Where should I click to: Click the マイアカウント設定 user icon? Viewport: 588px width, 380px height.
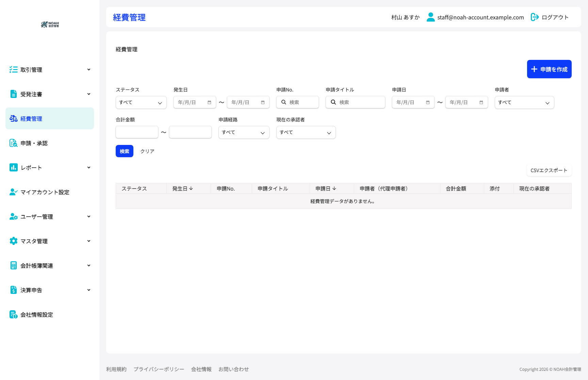pyautogui.click(x=14, y=192)
